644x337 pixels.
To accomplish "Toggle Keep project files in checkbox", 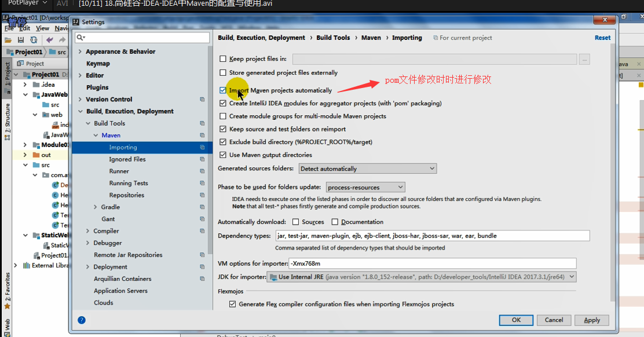I will (222, 58).
